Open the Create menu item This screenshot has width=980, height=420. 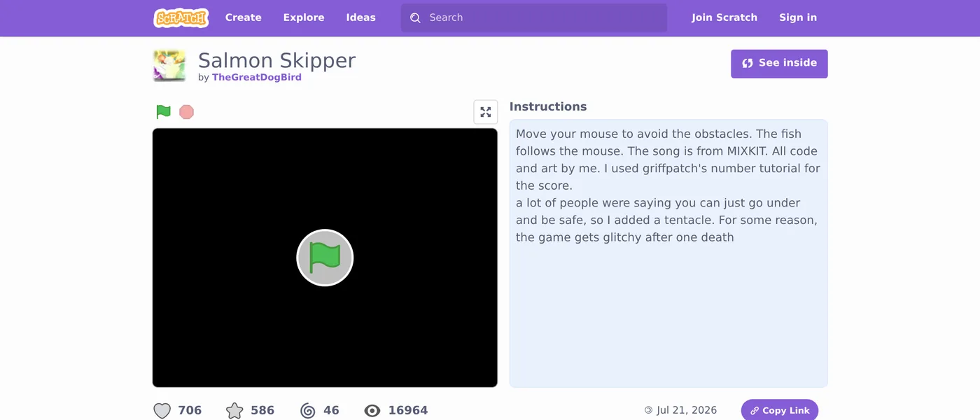click(x=244, y=17)
